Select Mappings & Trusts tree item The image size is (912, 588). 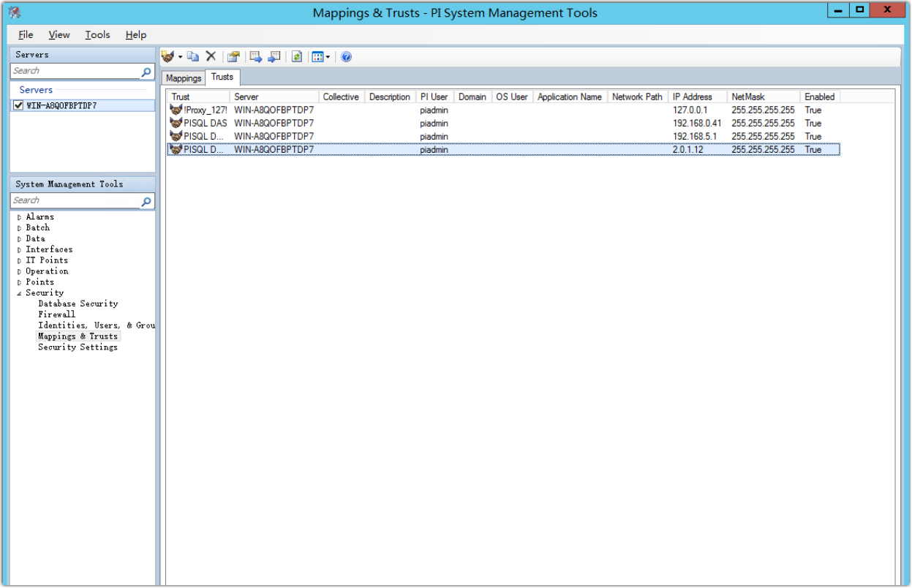(x=78, y=336)
